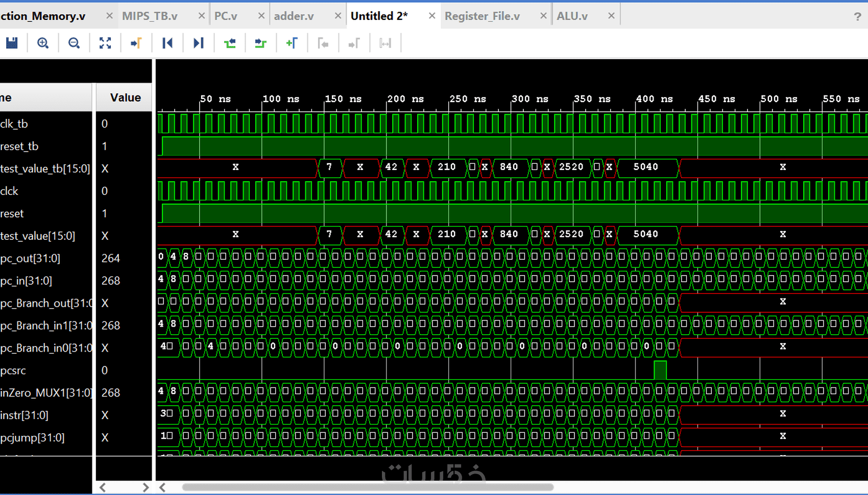Screen dimensions: 868x495
Task: Go to the next signal transition
Action: (260, 43)
